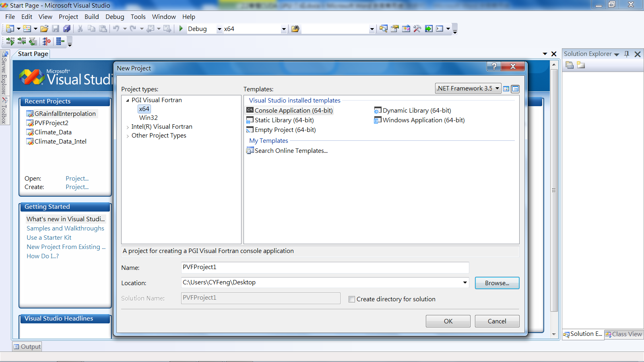Open the x64 platform dropdown

[x=283, y=29]
